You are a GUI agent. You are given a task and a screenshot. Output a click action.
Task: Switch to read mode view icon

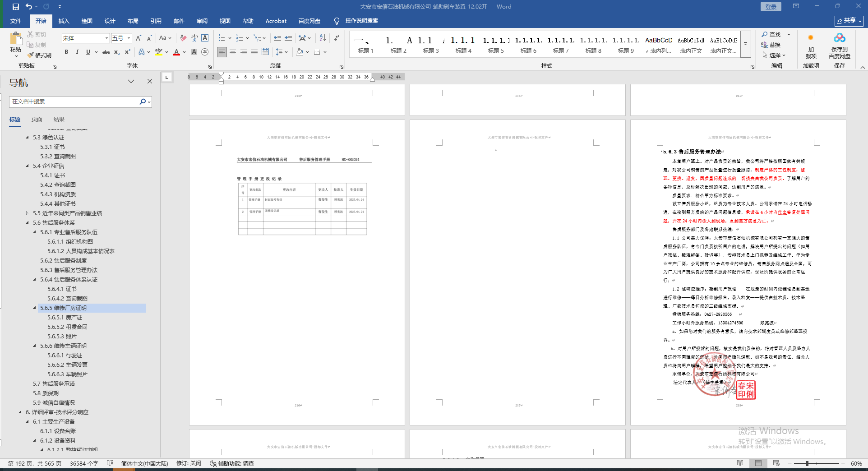[x=740, y=463]
